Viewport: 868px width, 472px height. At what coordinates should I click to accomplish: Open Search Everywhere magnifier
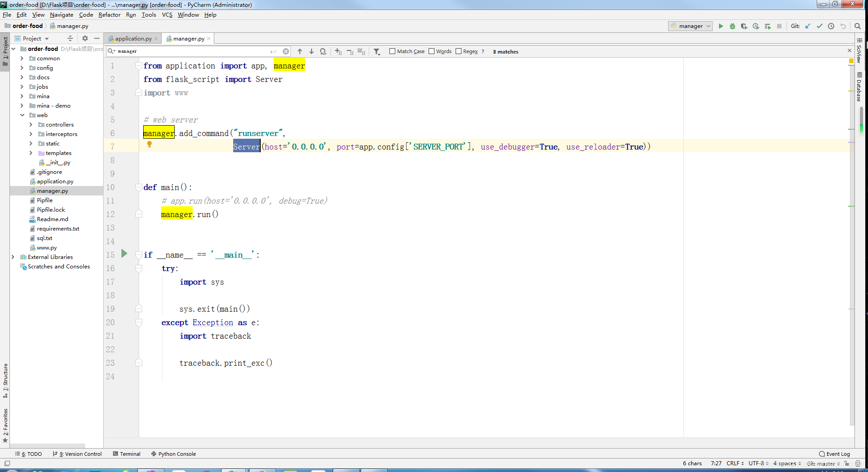coord(858,26)
